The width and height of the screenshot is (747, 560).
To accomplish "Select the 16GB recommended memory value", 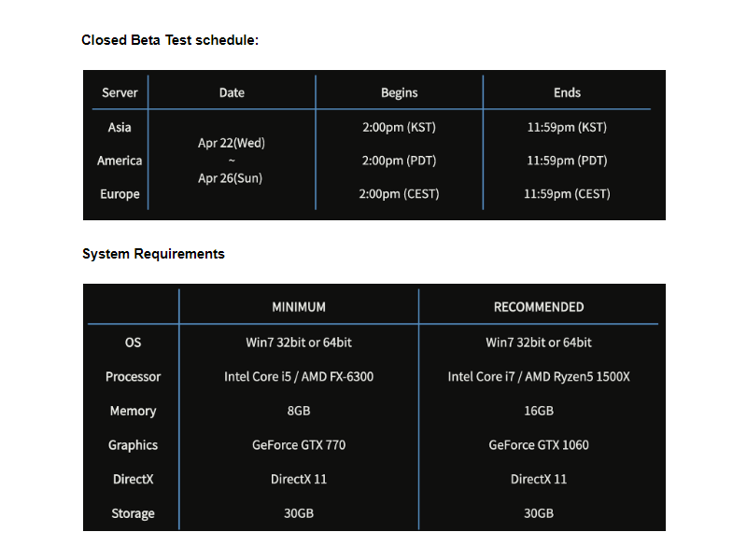I will [539, 411].
